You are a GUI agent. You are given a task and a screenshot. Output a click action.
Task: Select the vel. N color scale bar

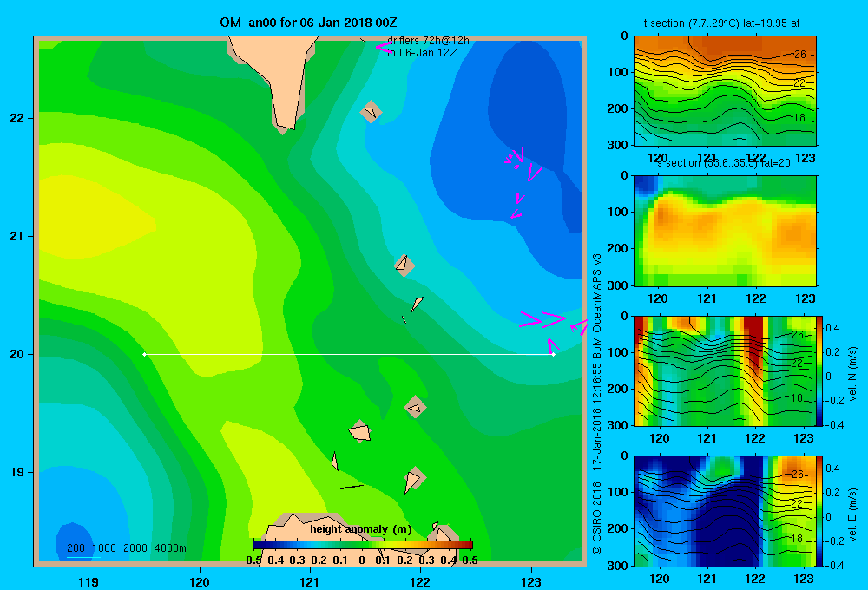tap(819, 370)
